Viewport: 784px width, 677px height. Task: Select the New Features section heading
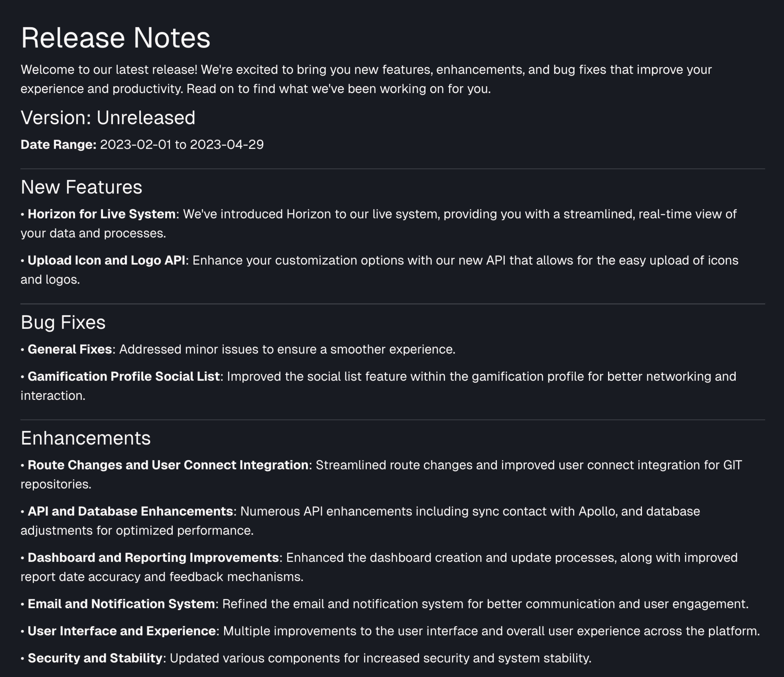pyautogui.click(x=81, y=187)
